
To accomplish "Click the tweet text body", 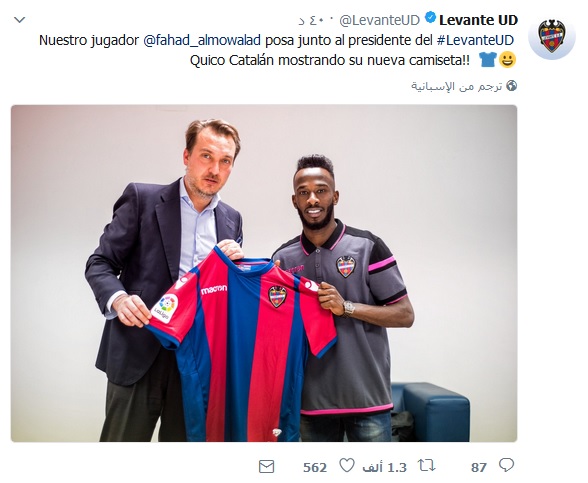I will click(278, 50).
